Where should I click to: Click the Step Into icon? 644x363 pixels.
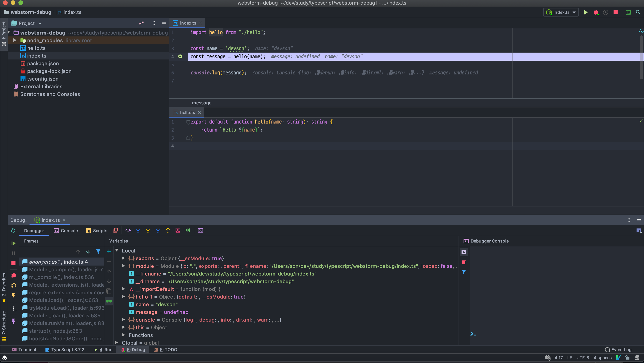click(x=138, y=230)
